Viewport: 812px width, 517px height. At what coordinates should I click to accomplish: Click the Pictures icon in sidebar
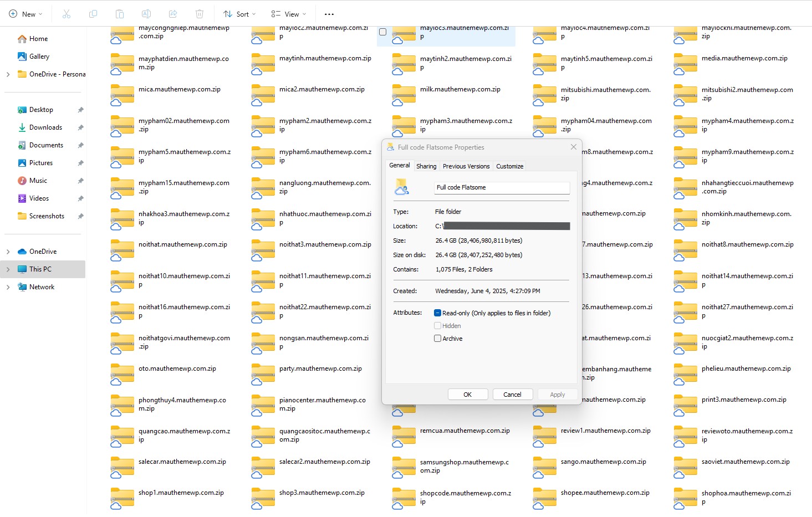[x=22, y=163]
